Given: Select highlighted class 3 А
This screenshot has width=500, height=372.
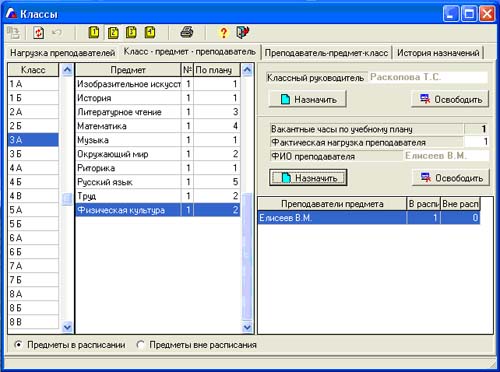Looking at the screenshot, I should (x=33, y=140).
